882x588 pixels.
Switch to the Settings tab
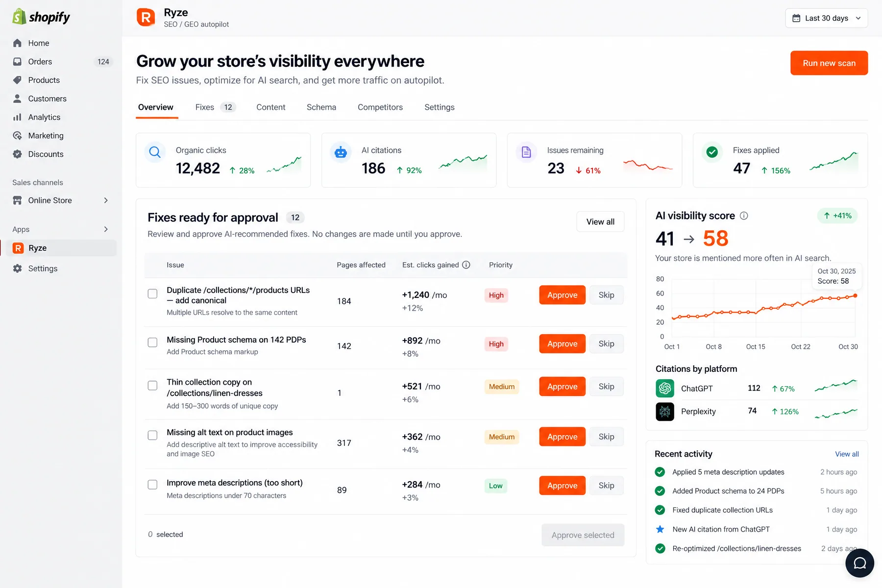pos(440,107)
